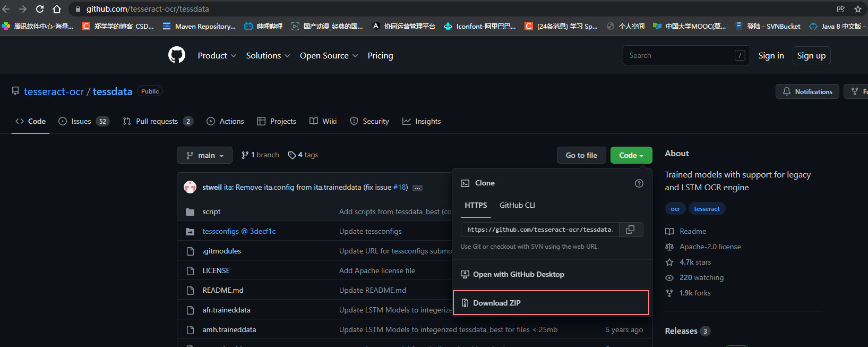The image size is (868, 347).
Task: Switch to the Pull requests tab
Action: tap(158, 121)
